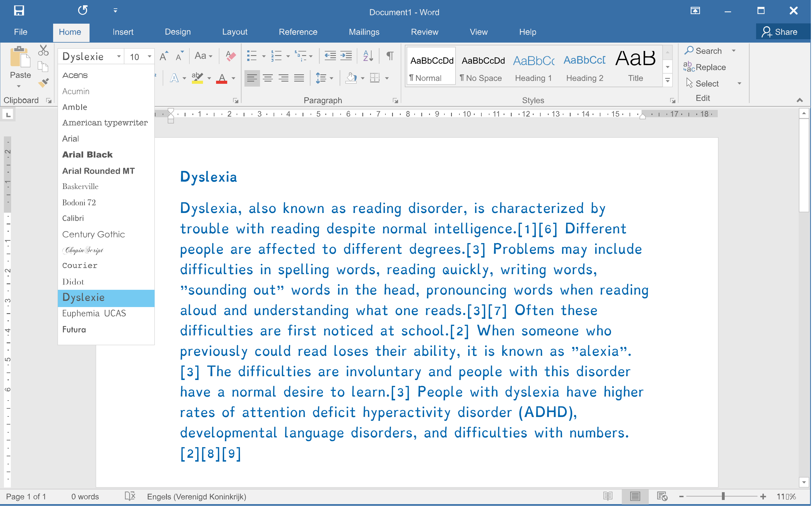
Task: Expand the Styles gallery more arrow
Action: click(667, 80)
